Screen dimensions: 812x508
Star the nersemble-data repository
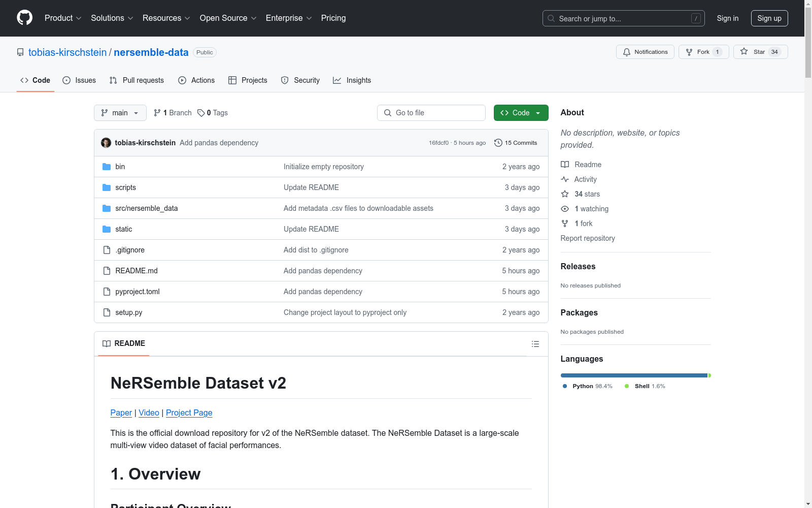pos(760,52)
